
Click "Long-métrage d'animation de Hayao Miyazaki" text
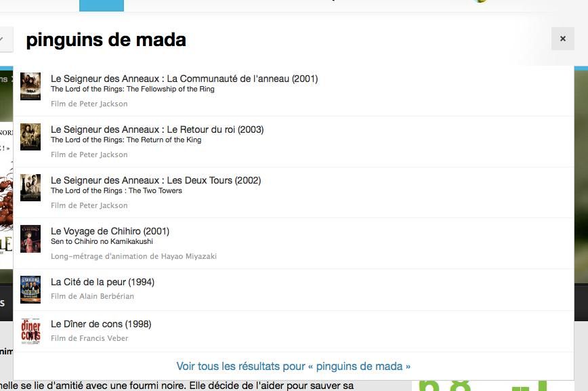pyautogui.click(x=133, y=257)
